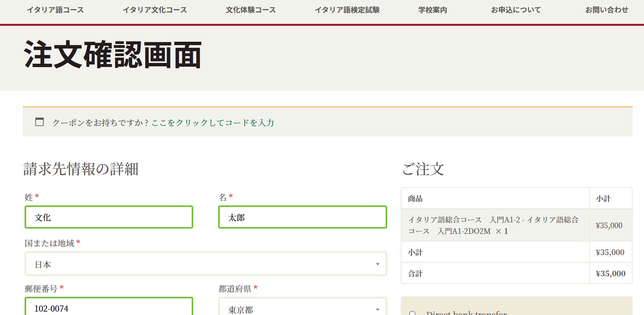The width and height of the screenshot is (644, 315).
Task: Click the 名 first name field
Action: [302, 217]
